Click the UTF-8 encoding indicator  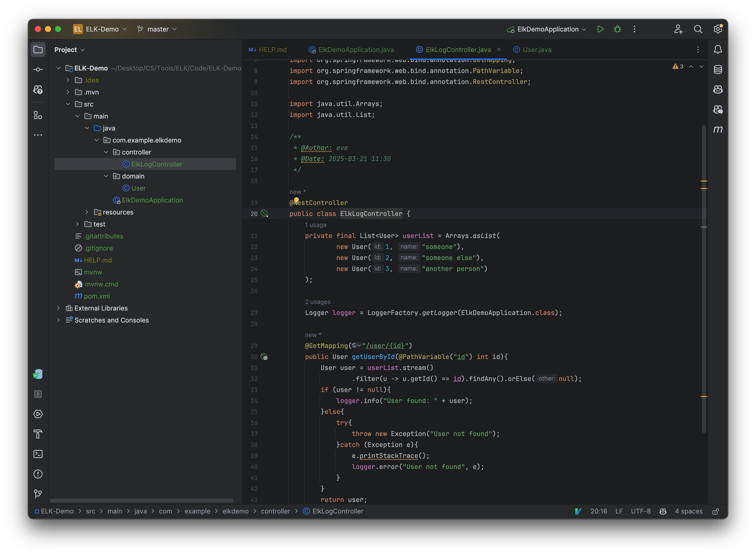click(x=640, y=511)
